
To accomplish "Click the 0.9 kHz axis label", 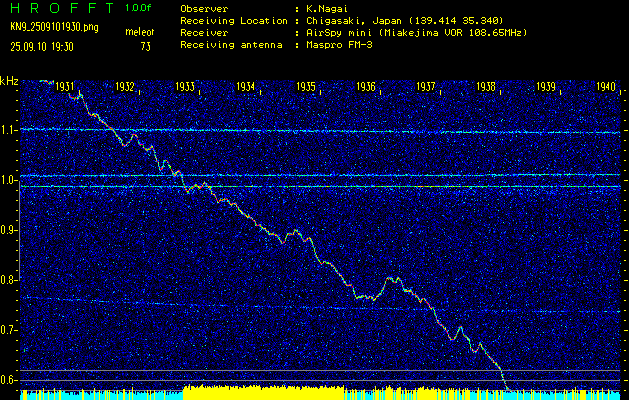I will pos(8,230).
